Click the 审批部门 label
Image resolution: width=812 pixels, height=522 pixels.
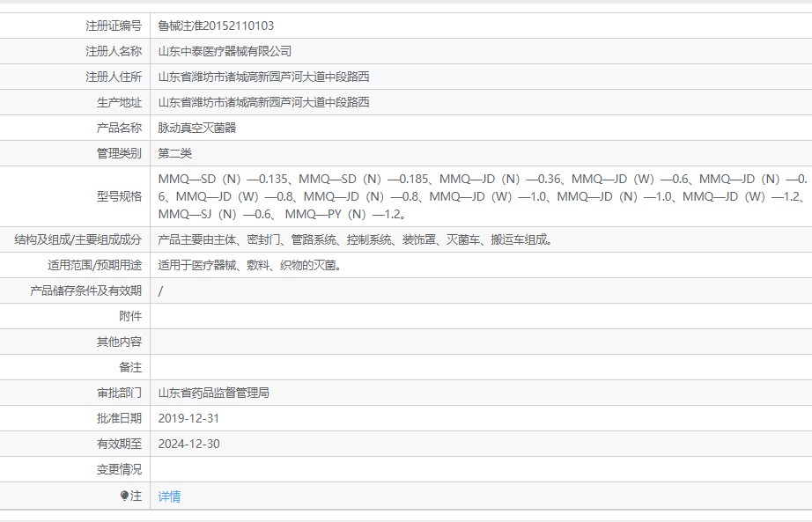coord(119,393)
